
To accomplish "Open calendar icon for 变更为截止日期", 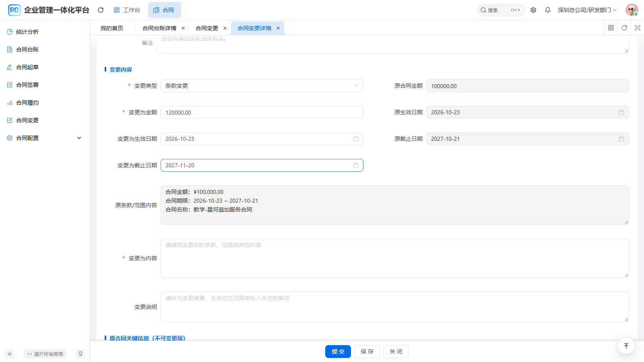I will (356, 165).
